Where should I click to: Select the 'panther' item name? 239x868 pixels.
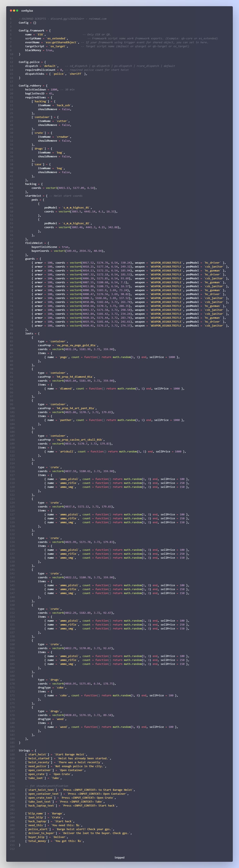point(66,420)
